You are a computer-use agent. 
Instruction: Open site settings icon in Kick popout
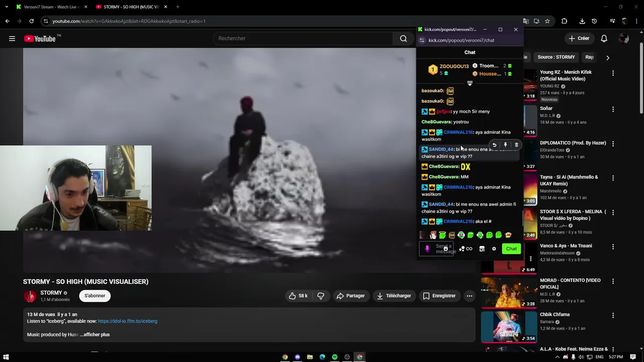click(x=422, y=40)
